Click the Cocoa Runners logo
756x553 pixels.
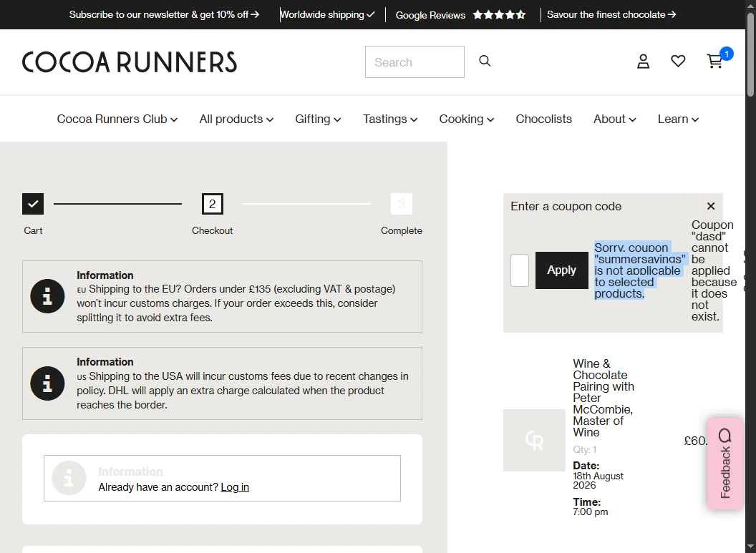click(x=129, y=62)
